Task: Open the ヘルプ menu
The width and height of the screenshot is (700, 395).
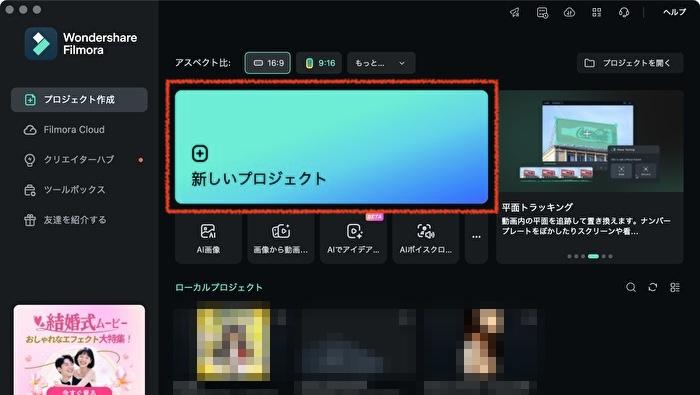Action: tap(674, 12)
